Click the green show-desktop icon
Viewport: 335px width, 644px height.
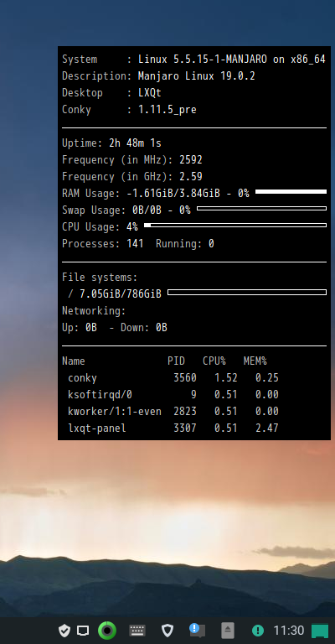320,631
